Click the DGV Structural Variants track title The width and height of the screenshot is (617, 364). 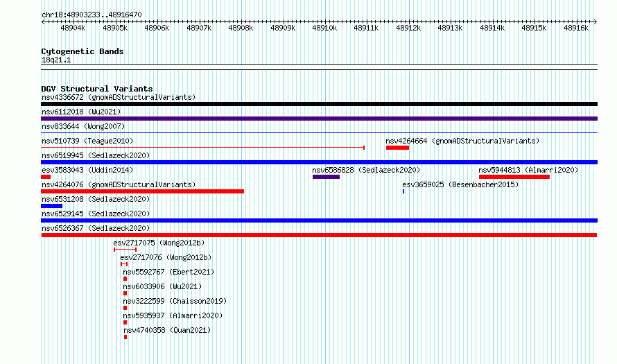tap(97, 89)
